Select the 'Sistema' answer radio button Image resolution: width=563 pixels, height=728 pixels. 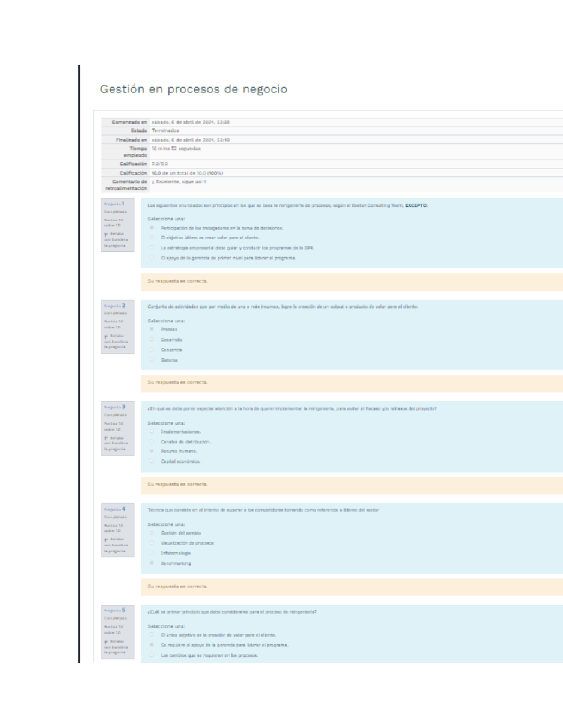(152, 360)
